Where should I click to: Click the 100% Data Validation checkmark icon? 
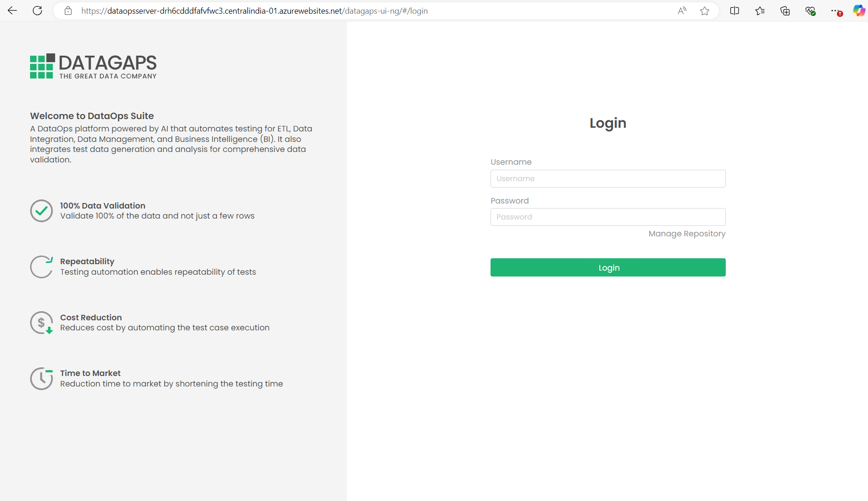coord(41,211)
